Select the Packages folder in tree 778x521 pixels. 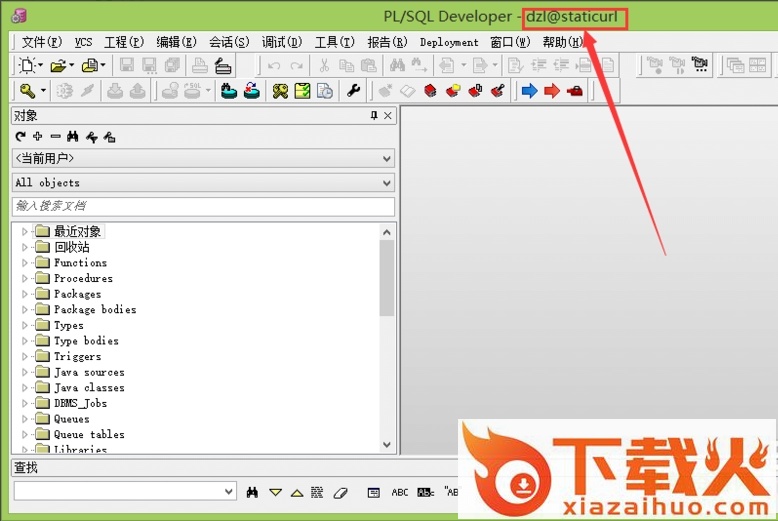tap(77, 294)
